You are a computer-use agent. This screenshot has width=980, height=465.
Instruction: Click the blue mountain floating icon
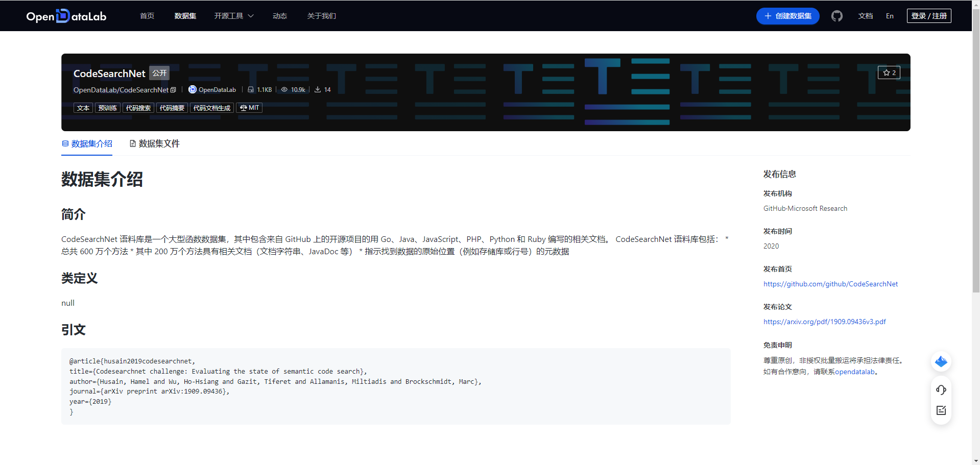[x=941, y=361]
